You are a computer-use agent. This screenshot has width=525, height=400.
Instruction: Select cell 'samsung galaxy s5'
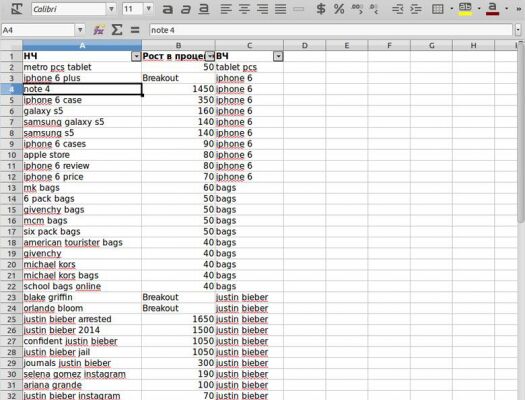pos(82,122)
